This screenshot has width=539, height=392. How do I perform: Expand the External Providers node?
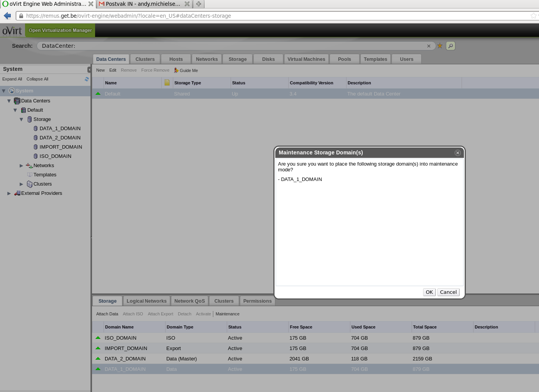click(x=9, y=193)
